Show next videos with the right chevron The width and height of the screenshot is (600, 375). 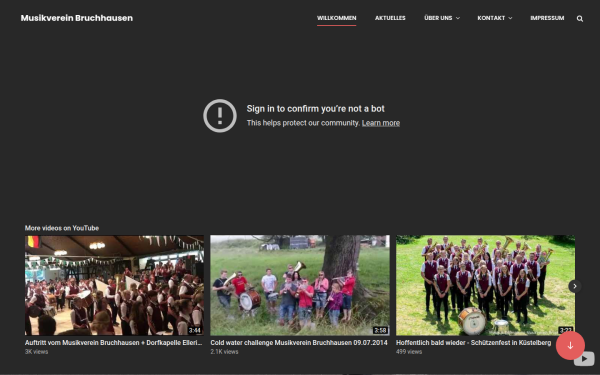(x=575, y=286)
